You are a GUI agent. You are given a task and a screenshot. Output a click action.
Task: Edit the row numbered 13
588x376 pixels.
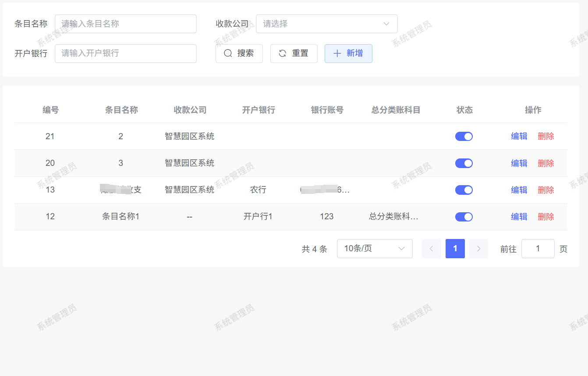pos(519,190)
